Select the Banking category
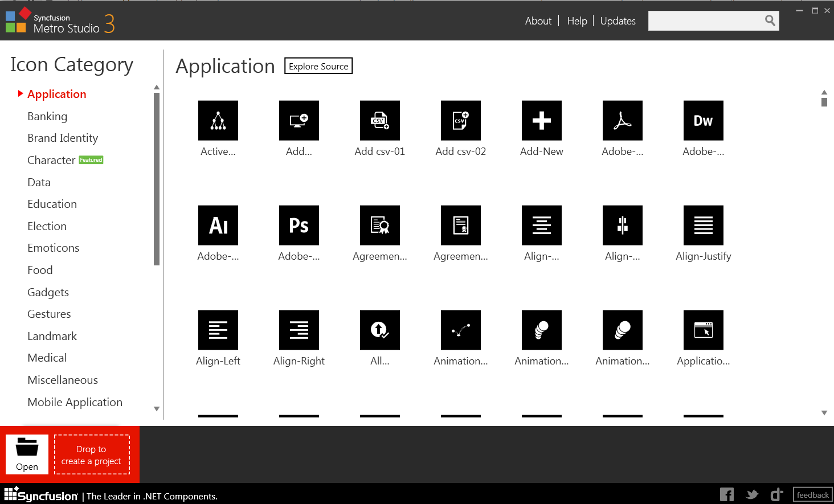 (47, 116)
